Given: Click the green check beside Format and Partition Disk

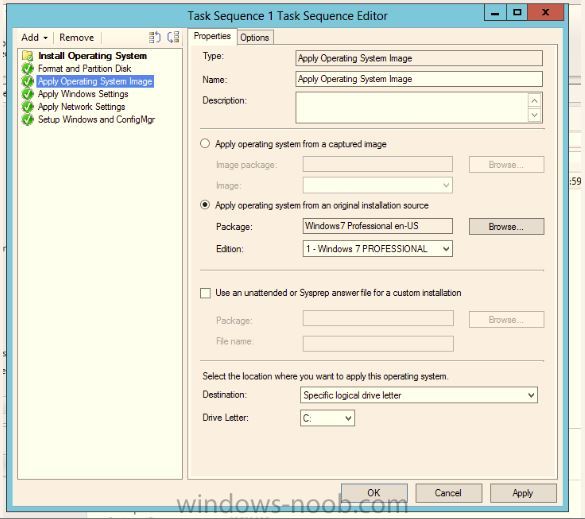Looking at the screenshot, I should pos(28,69).
